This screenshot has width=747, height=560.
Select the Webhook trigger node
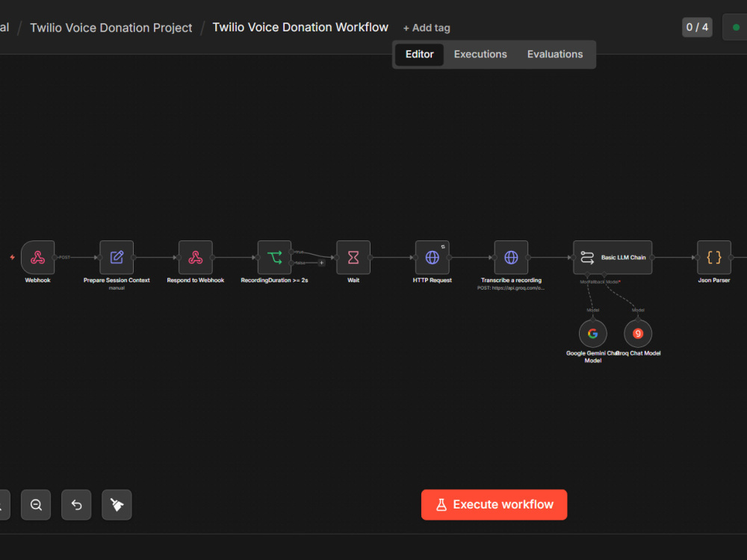coord(37,258)
